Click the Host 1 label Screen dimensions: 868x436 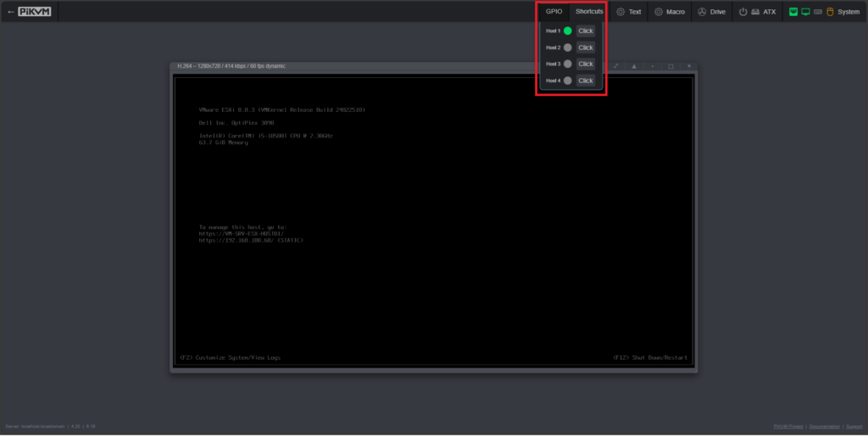click(553, 31)
